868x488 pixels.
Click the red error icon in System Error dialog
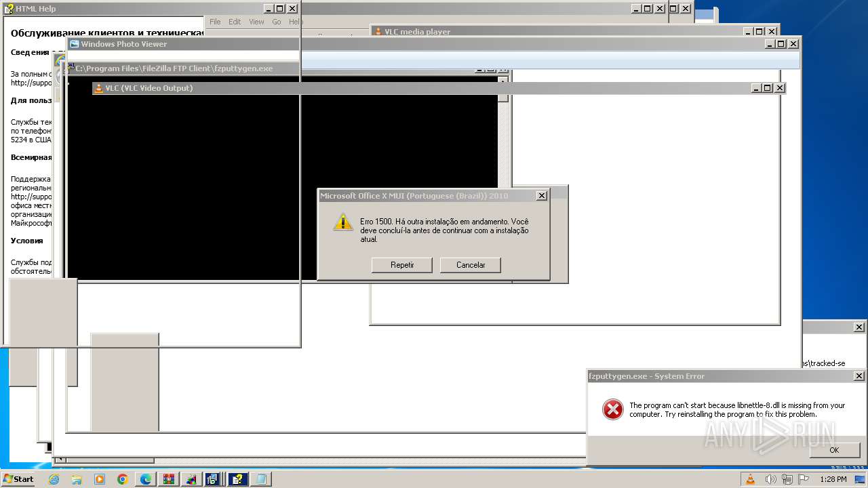612,409
